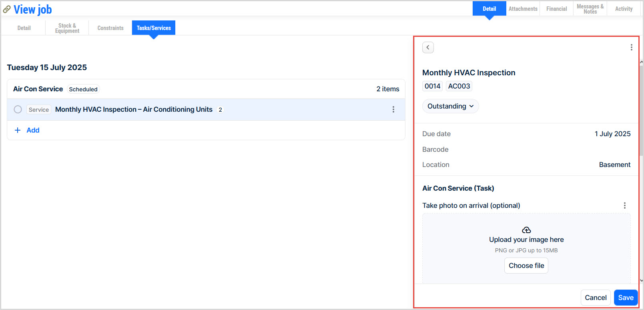Open the Financial tab
This screenshot has height=310, width=644.
click(x=557, y=9)
